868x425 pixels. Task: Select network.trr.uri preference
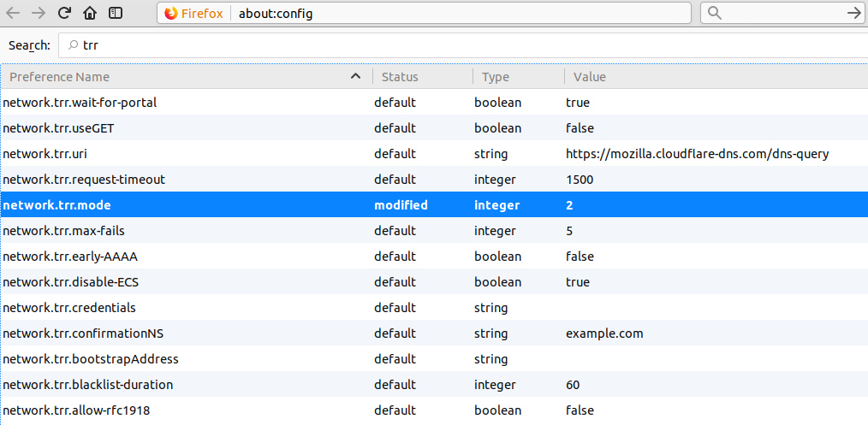click(434, 154)
